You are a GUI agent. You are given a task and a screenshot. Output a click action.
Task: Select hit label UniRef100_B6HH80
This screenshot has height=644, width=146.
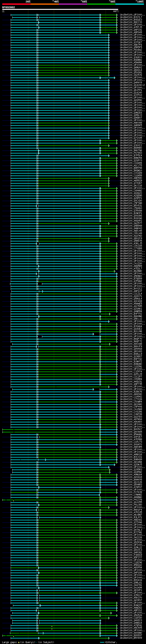[x=131, y=148]
